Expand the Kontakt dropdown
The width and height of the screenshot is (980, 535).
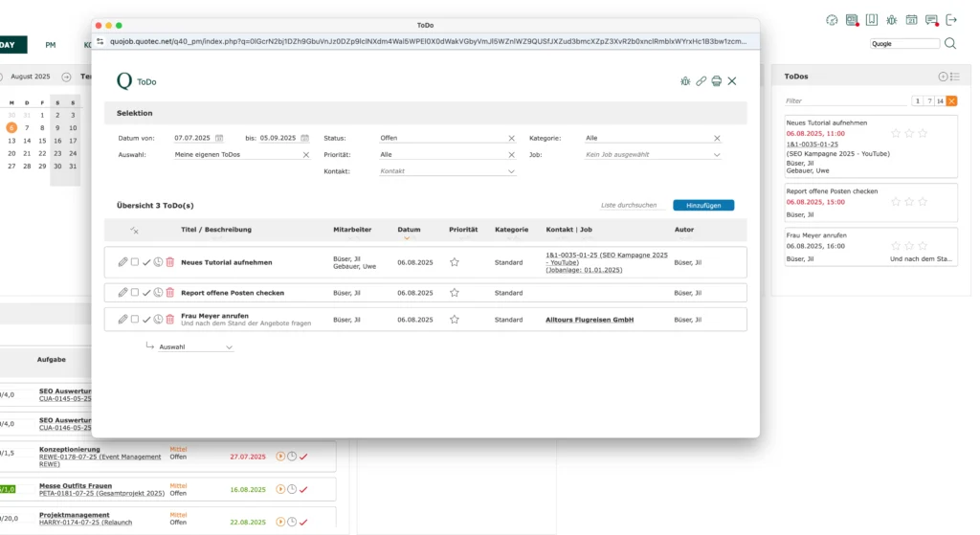pyautogui.click(x=447, y=171)
